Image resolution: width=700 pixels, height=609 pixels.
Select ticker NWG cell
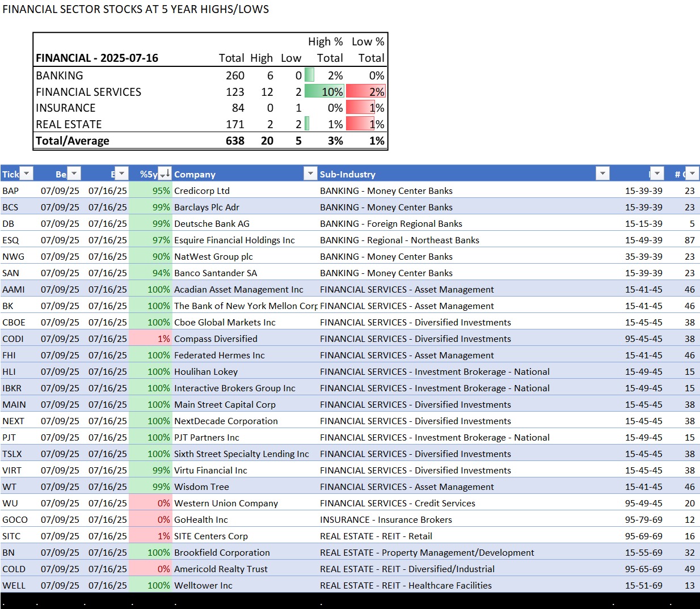[x=13, y=256]
